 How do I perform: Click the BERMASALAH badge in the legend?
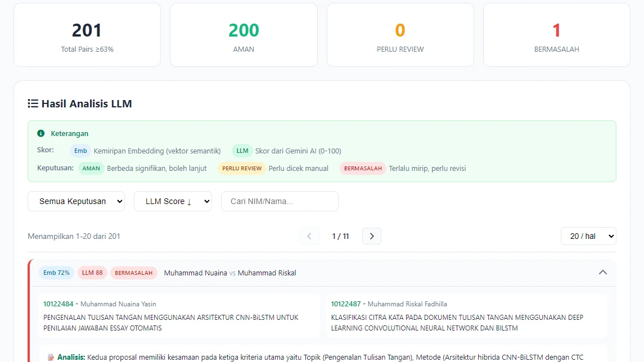pos(363,168)
